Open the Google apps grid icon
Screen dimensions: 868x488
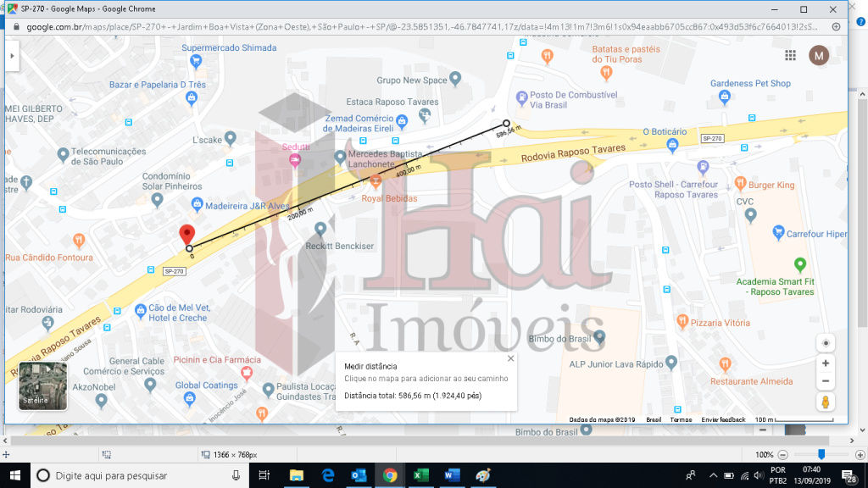(790, 55)
